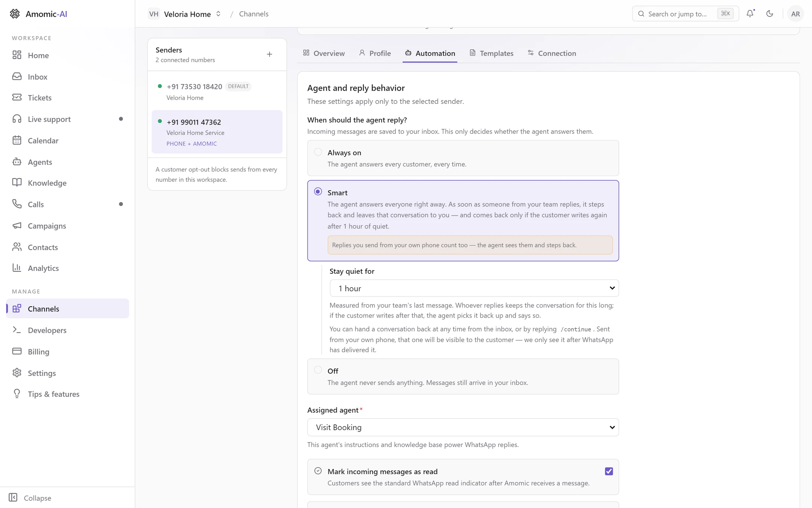The image size is (812, 508).
Task: Open the Knowledge section
Action: [67, 183]
